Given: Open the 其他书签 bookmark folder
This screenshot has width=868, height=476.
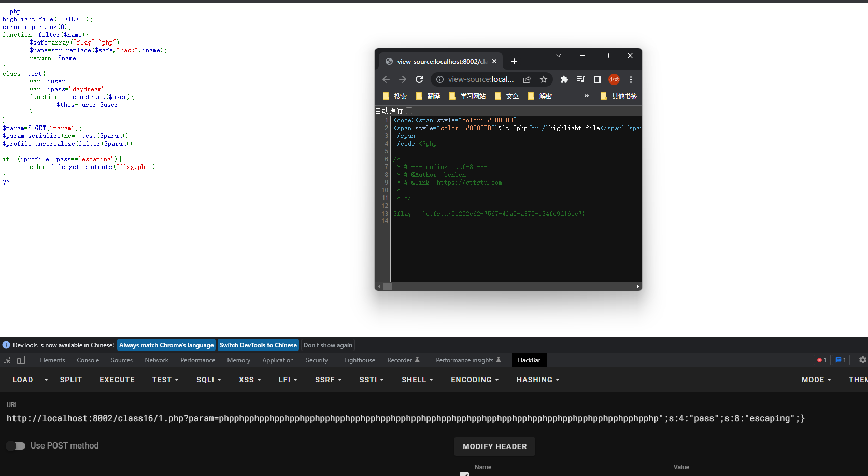Looking at the screenshot, I should [619, 96].
